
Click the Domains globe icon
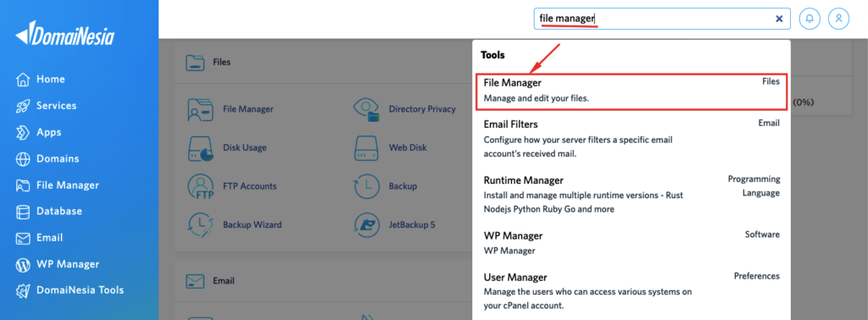23,159
